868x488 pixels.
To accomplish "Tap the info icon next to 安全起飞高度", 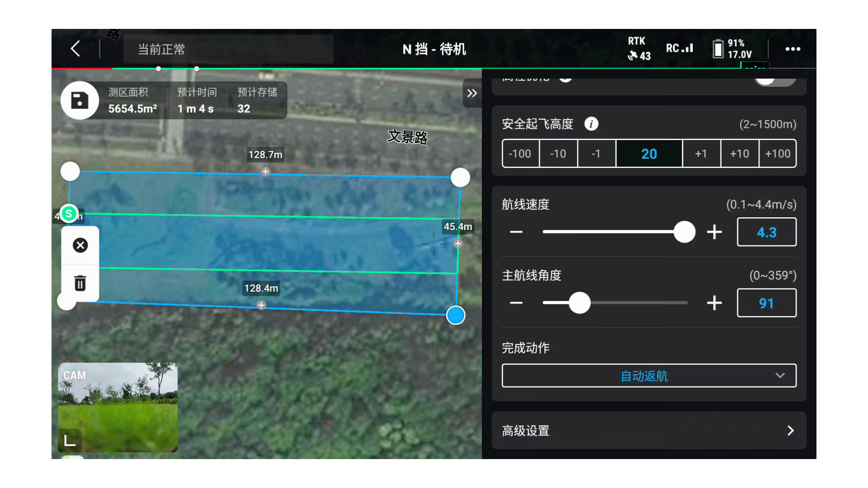I will [591, 124].
